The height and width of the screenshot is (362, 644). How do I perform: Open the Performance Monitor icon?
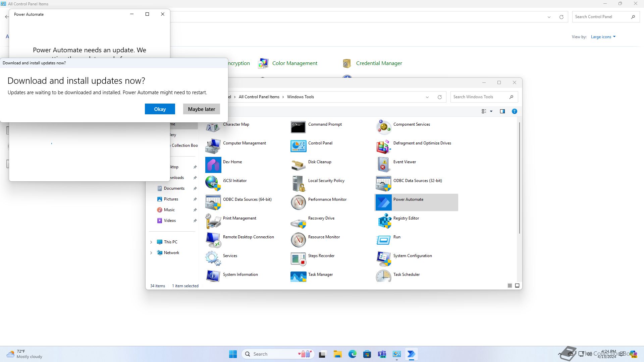(x=298, y=202)
